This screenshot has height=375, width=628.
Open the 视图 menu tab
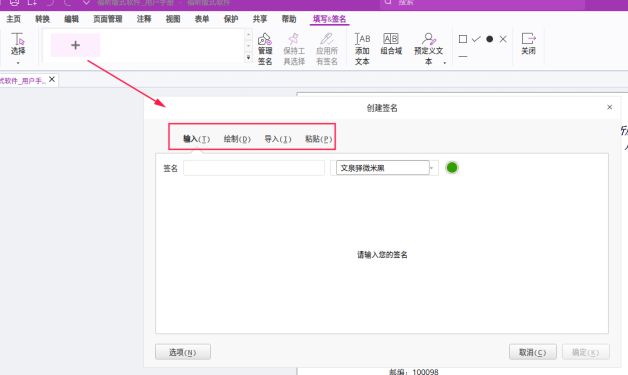[x=173, y=19]
